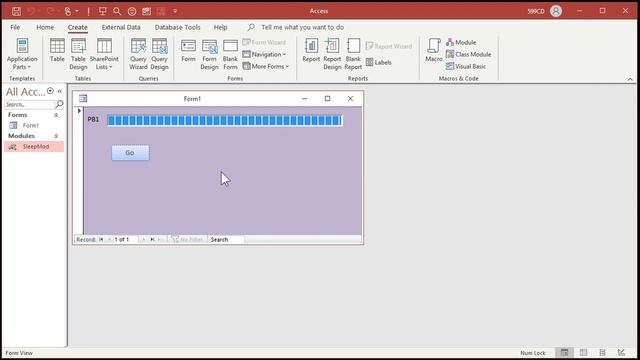
Task: Go to first record in Form1
Action: click(x=101, y=240)
